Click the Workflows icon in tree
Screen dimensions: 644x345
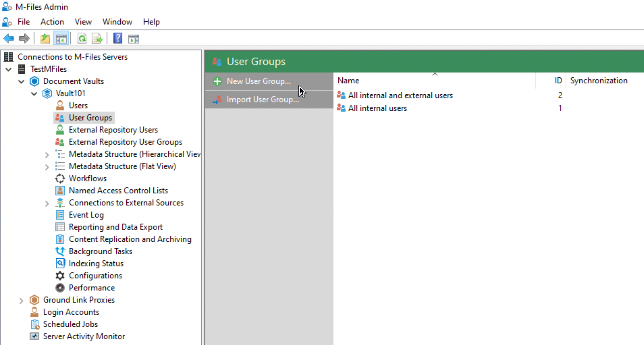click(x=60, y=178)
